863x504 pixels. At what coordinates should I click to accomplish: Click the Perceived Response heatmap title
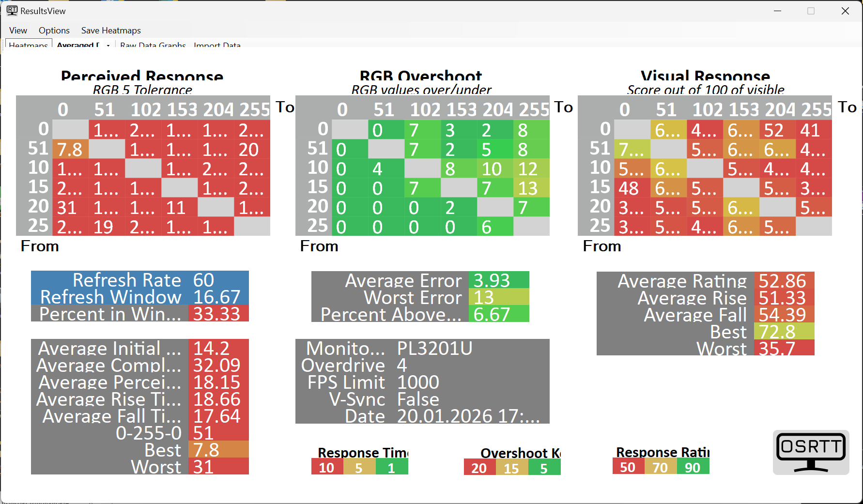(x=142, y=76)
